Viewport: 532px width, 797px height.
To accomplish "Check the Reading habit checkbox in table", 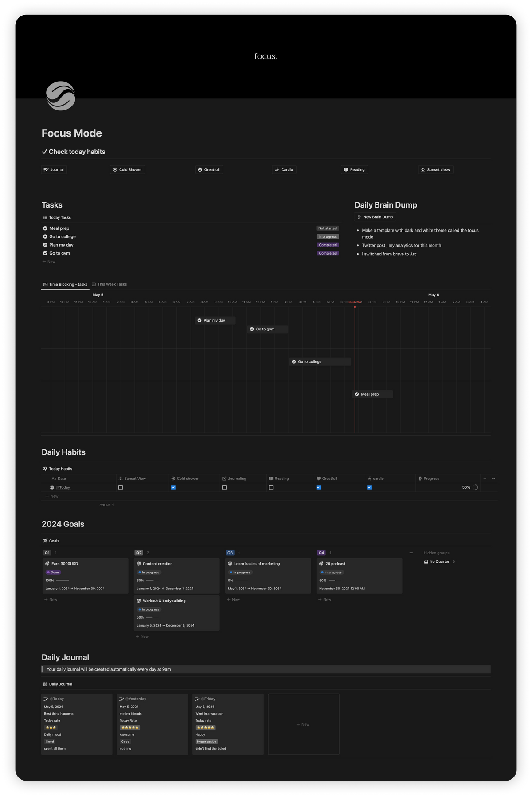I will click(271, 487).
